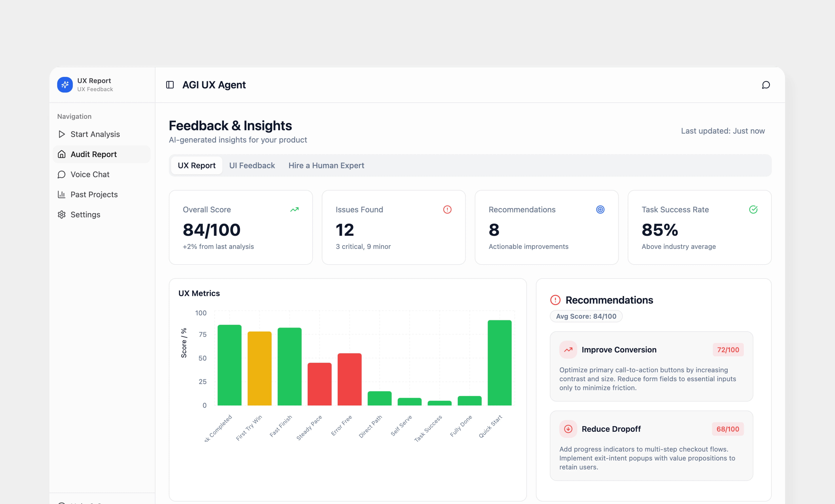Image resolution: width=835 pixels, height=504 pixels.
Task: Switch to the UI Feedback tab
Action: 252,165
